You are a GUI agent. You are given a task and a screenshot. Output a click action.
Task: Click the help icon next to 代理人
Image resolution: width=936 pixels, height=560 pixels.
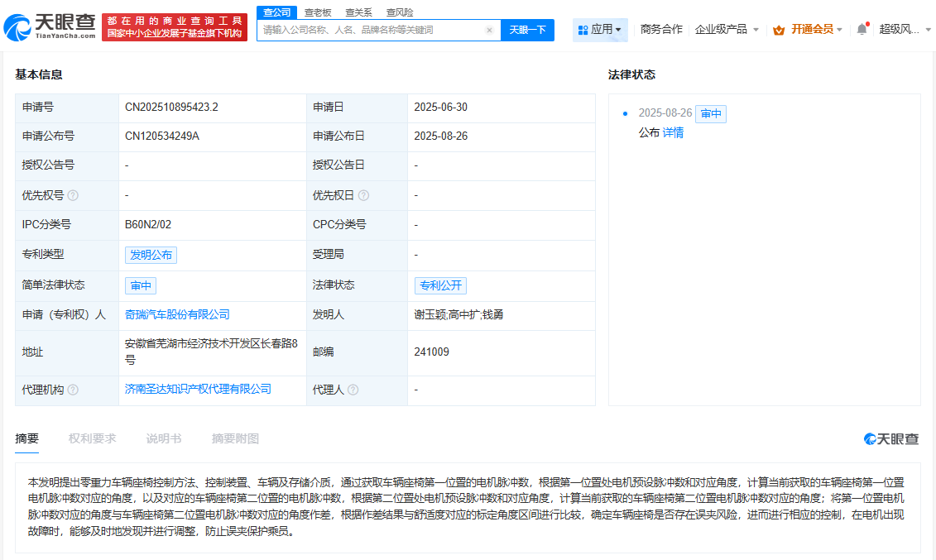pyautogui.click(x=354, y=389)
